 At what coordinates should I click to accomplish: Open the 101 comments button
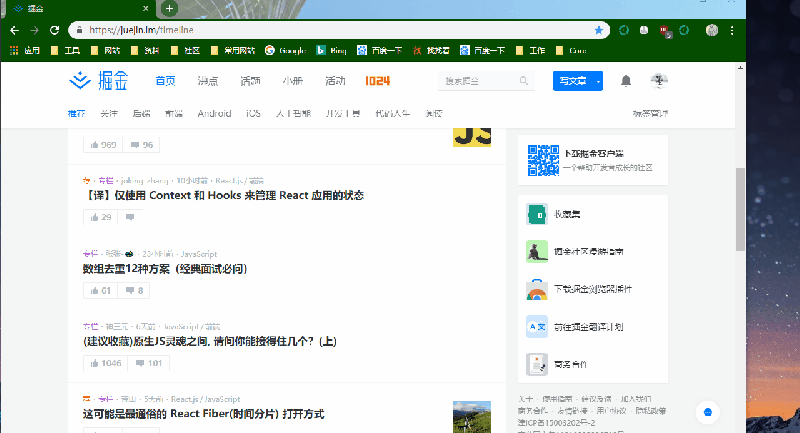(148, 363)
